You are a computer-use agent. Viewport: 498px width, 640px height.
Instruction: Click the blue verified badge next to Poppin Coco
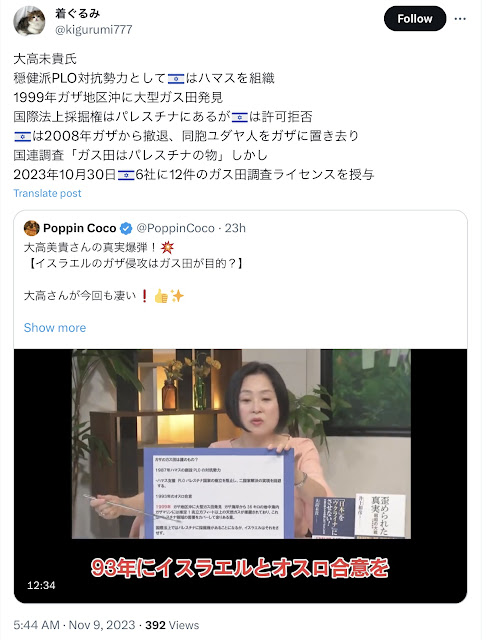(126, 229)
